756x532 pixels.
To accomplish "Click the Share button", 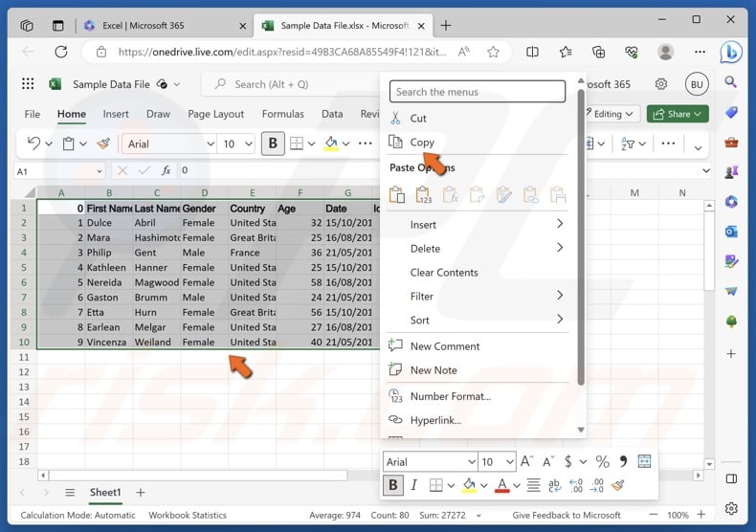I will pos(678,114).
